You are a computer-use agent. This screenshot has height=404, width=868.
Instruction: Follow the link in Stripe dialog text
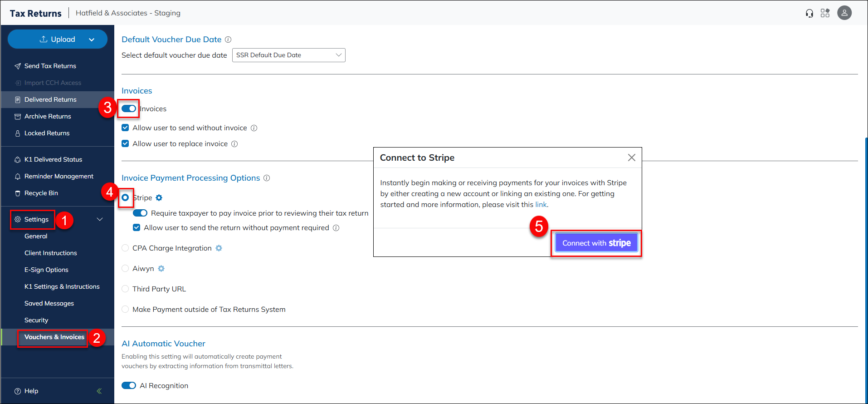[541, 205]
